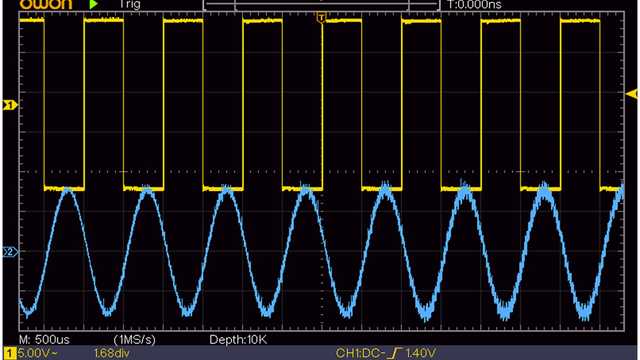The height and width of the screenshot is (360, 640).
Task: Click the rising edge trigger slope icon
Action: 395,353
